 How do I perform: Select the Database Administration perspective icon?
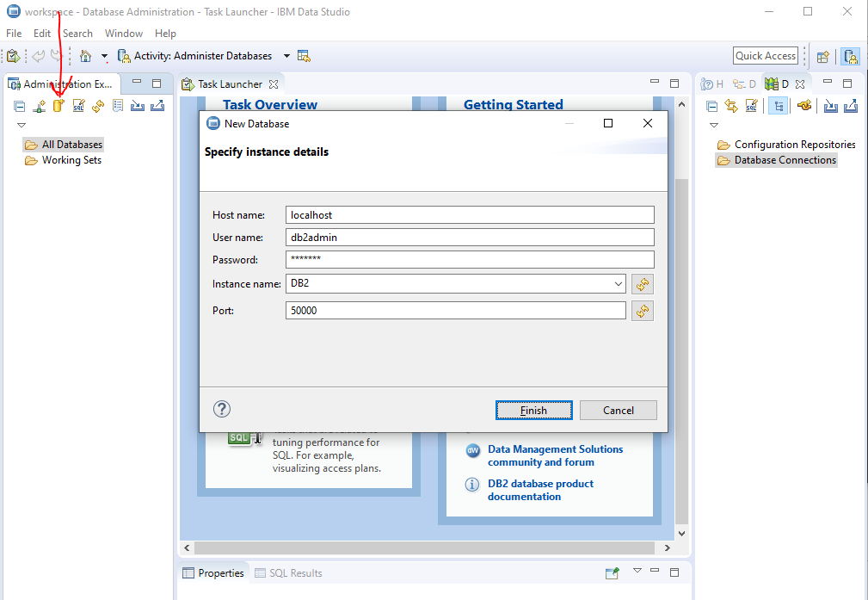[850, 56]
